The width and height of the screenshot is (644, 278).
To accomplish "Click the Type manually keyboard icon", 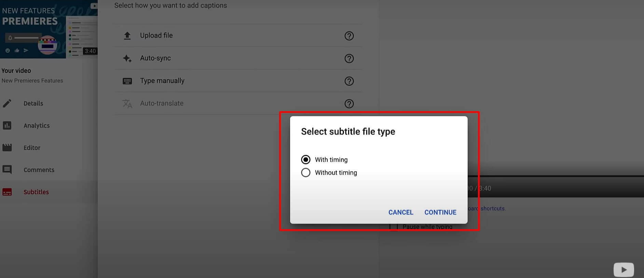I will (x=127, y=81).
